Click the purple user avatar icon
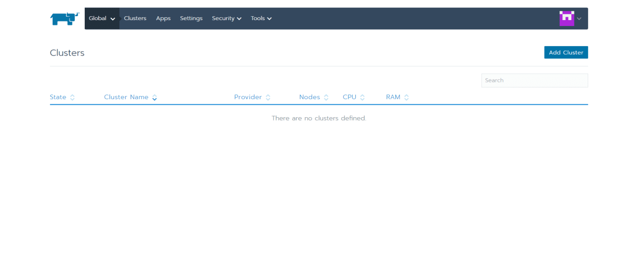The image size is (644, 267). (566, 18)
